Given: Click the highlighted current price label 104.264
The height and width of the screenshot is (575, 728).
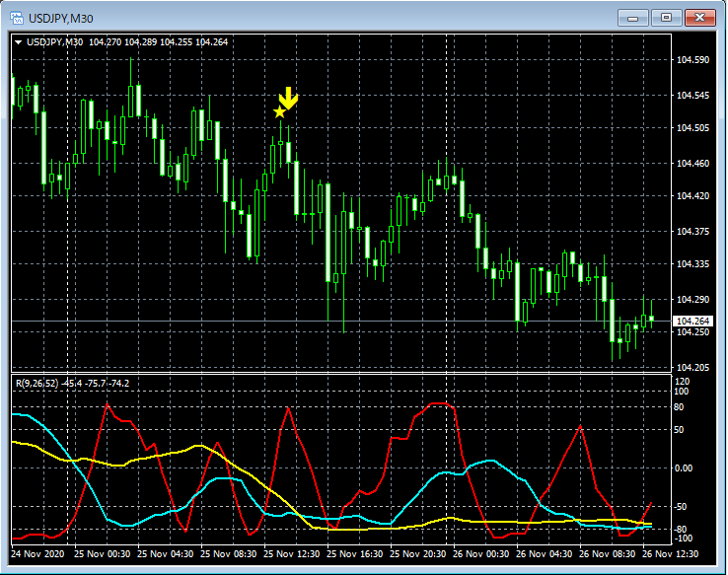Looking at the screenshot, I should pos(690,321).
